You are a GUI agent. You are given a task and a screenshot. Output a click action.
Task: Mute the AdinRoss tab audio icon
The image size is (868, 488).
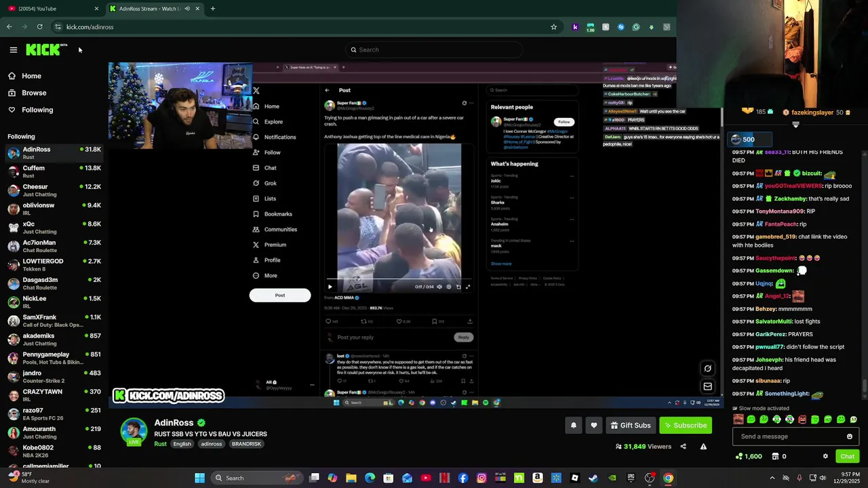click(187, 8)
